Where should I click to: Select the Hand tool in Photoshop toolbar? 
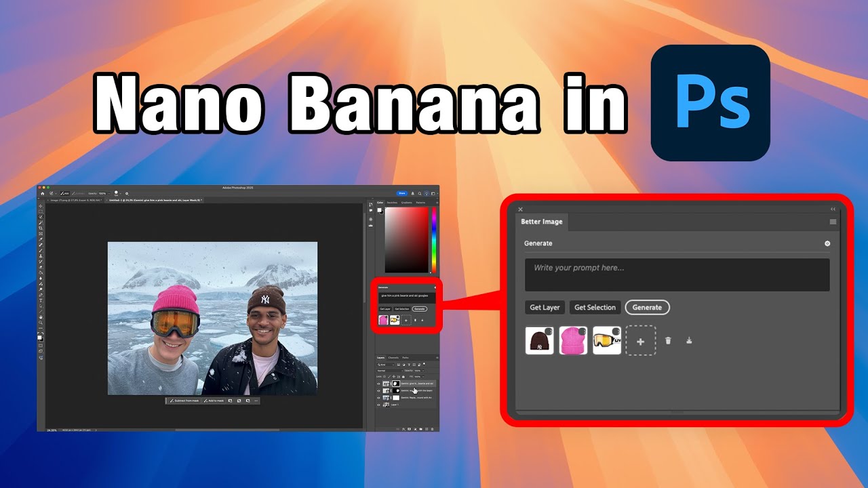click(41, 317)
